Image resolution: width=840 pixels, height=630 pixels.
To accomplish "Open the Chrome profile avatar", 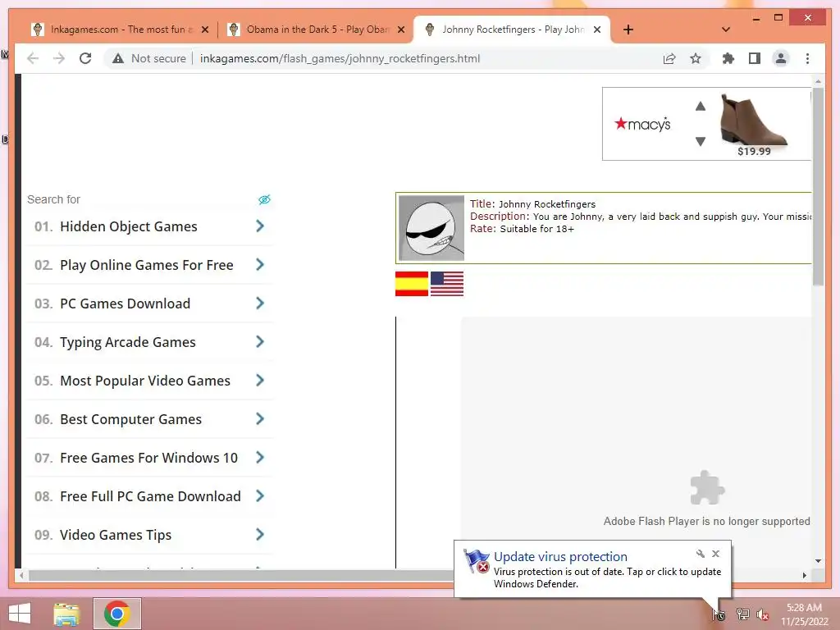I will pos(781,58).
